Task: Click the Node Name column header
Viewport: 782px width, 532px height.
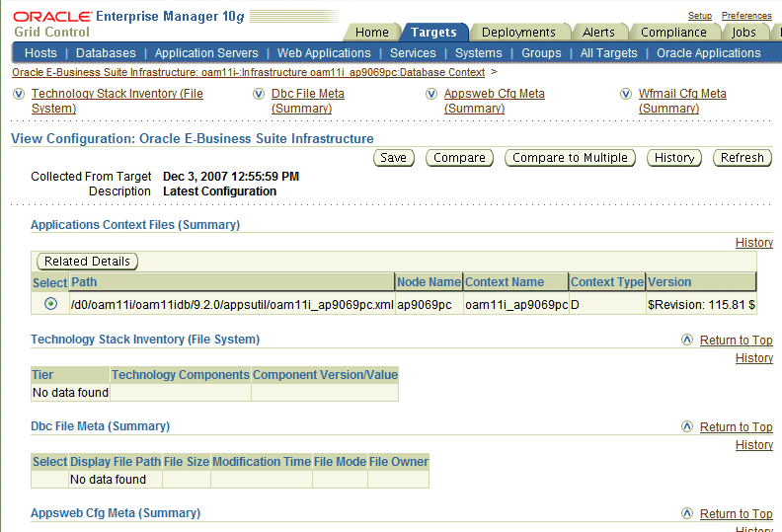Action: click(429, 282)
